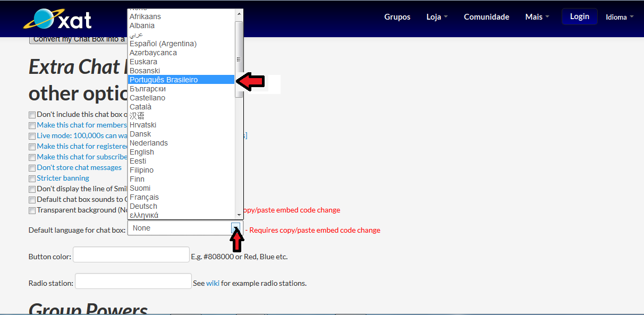Enable Don't store chat messages checkbox

(32, 168)
